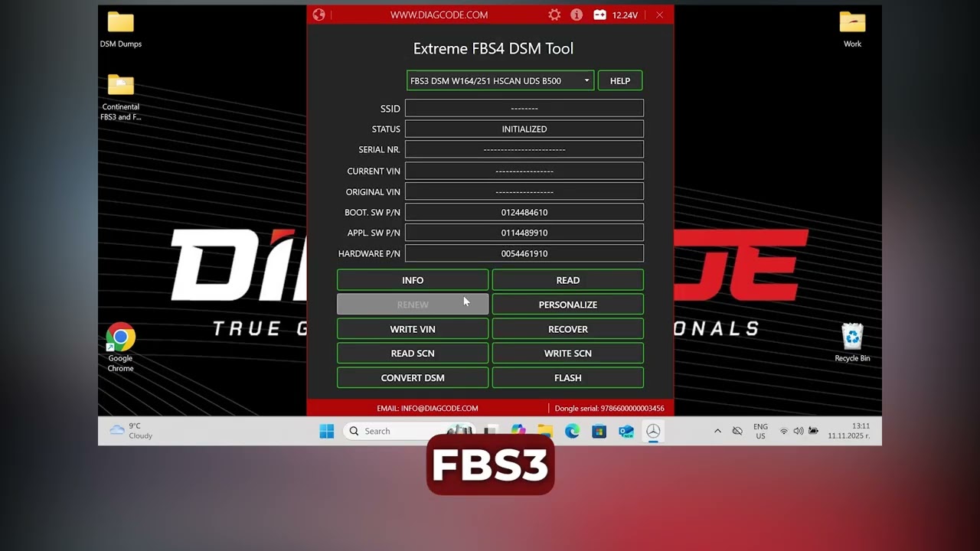This screenshot has width=980, height=551.
Task: Select HARDWARE P/N value 0054461910
Action: pyautogui.click(x=524, y=253)
